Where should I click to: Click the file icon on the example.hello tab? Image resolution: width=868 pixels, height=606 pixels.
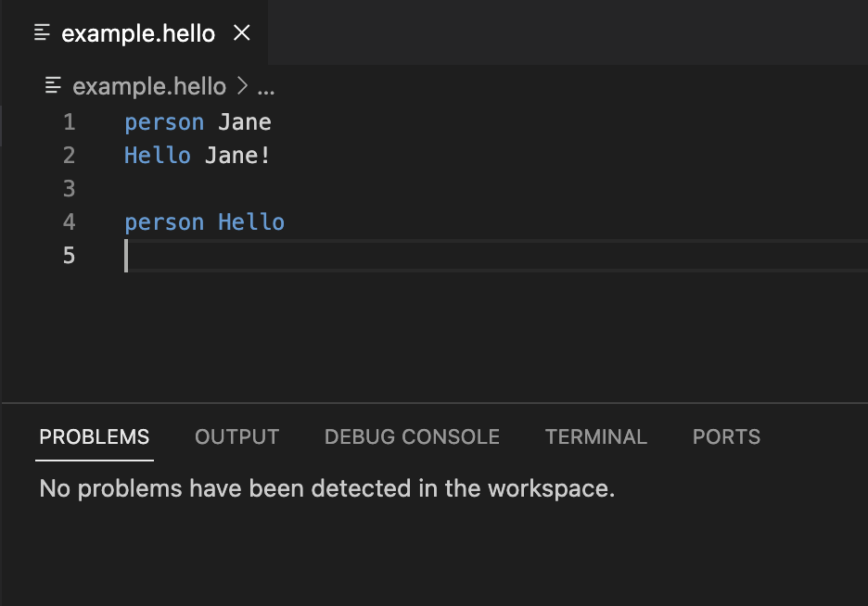(x=42, y=32)
